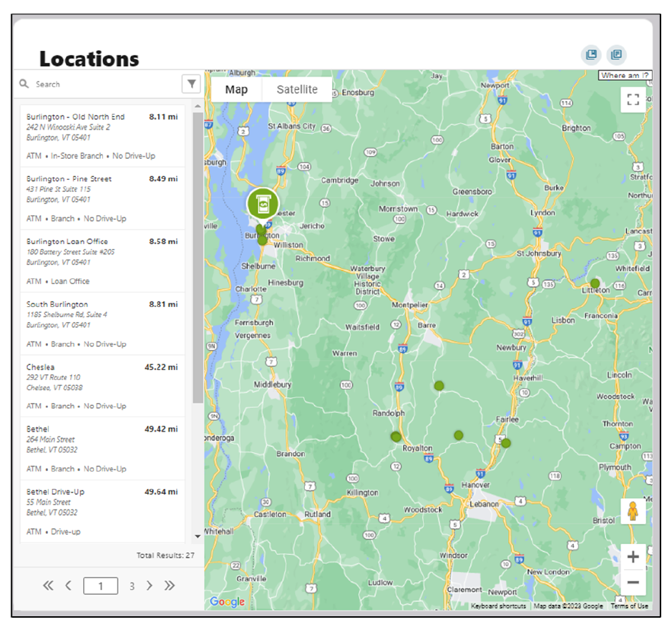Screen dimensions: 672x627
Task: Select South Burlington location
Action: [102, 324]
